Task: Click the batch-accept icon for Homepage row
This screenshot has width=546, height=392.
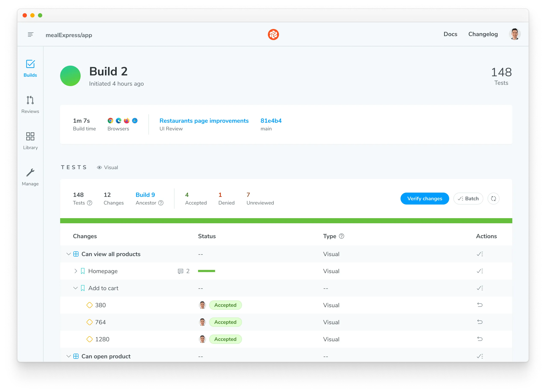Action: tap(480, 271)
